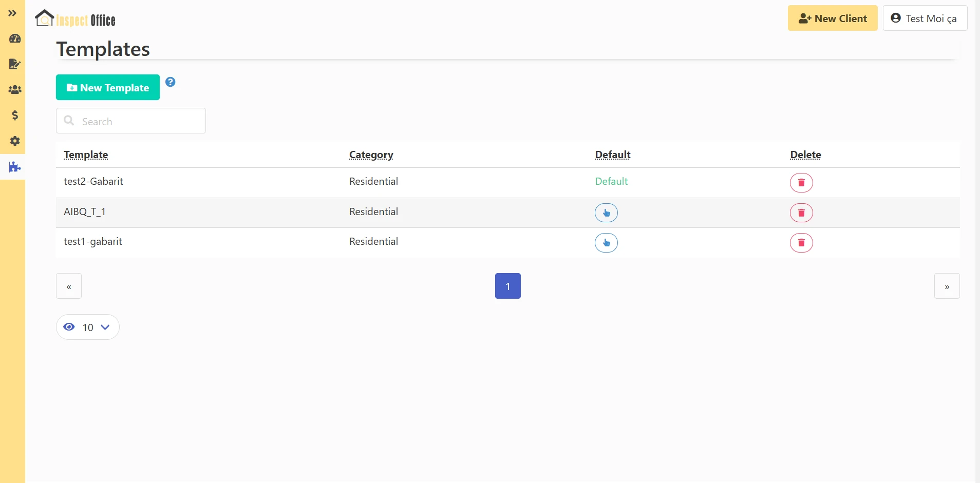
Task: Set test1-gabarit as default template
Action: pos(606,243)
